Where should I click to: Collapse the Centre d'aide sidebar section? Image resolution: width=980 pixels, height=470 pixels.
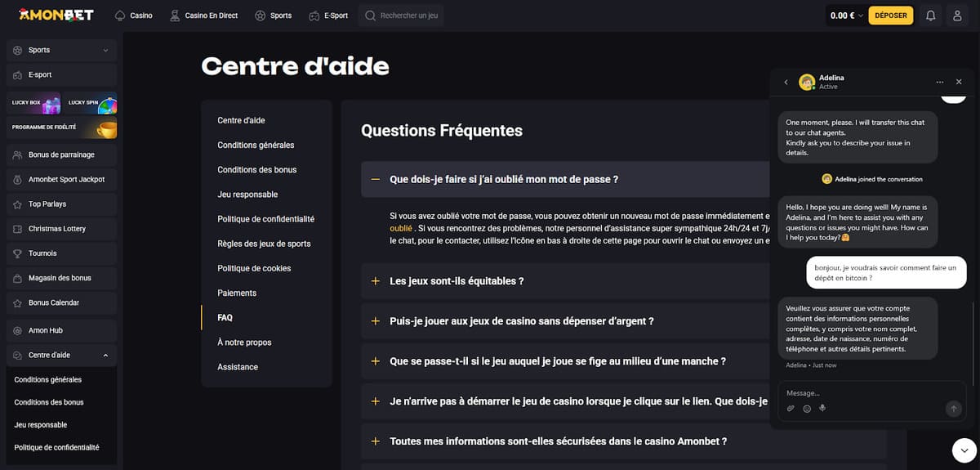coord(105,356)
